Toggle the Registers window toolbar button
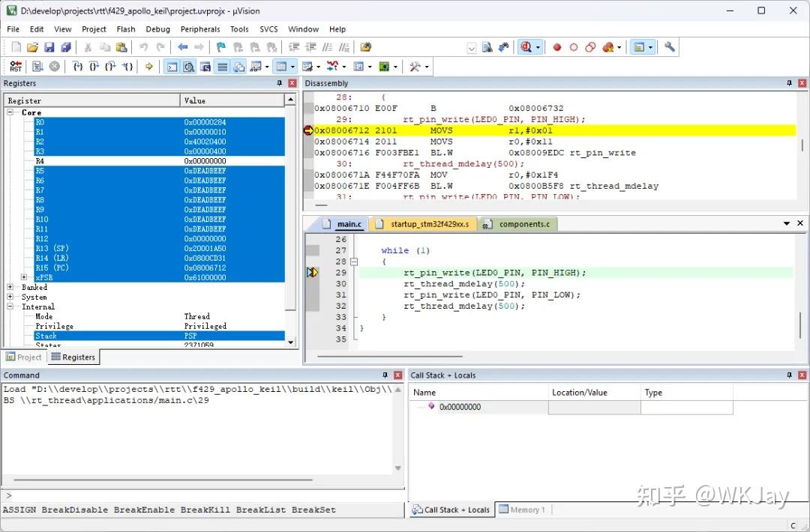 [x=222, y=67]
